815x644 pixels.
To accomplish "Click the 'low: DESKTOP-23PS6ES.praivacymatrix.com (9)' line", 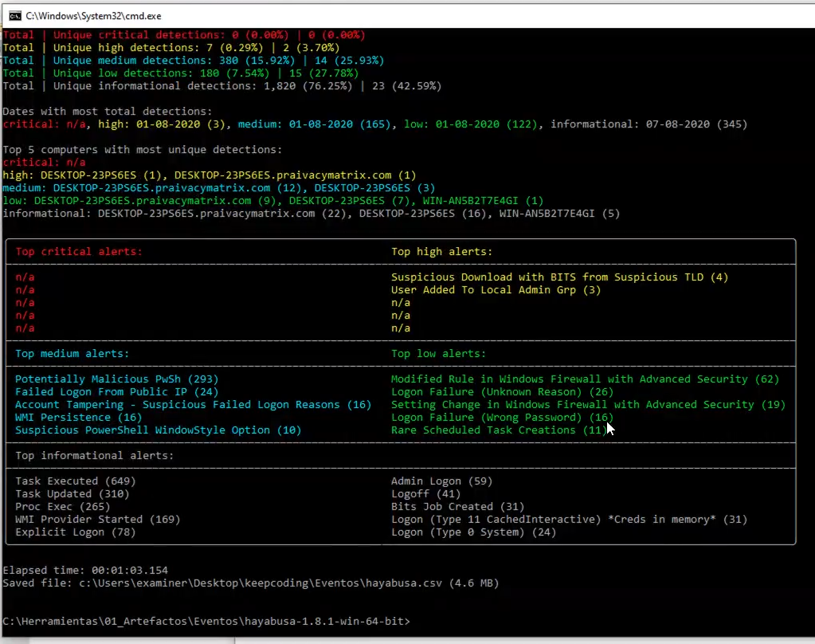I will pos(273,201).
